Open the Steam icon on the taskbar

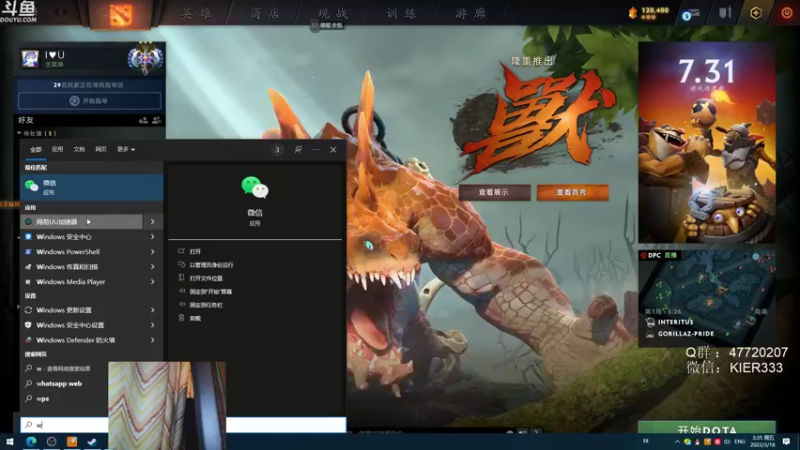(x=92, y=441)
